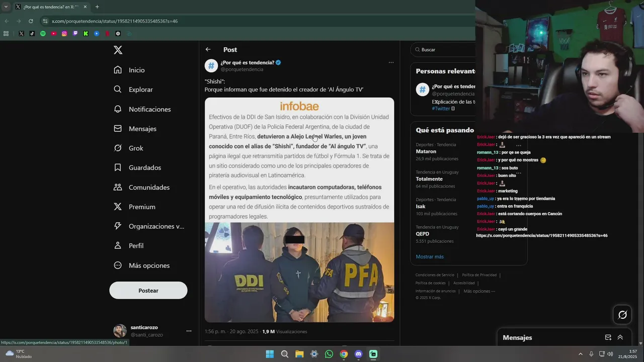Image resolution: width=644 pixels, height=362 pixels.
Task: Open Notificaciones bell icon
Action: pos(118,109)
